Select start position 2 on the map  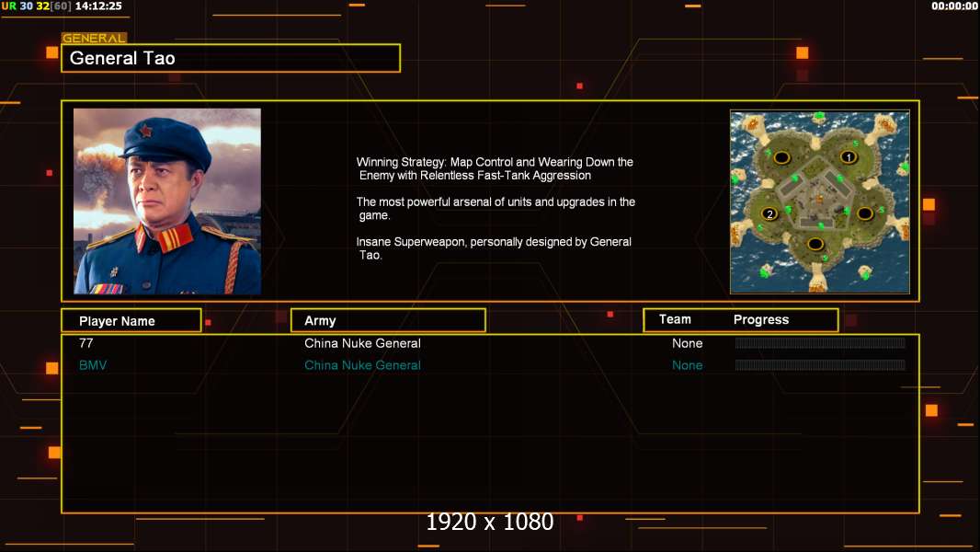pyautogui.click(x=769, y=213)
